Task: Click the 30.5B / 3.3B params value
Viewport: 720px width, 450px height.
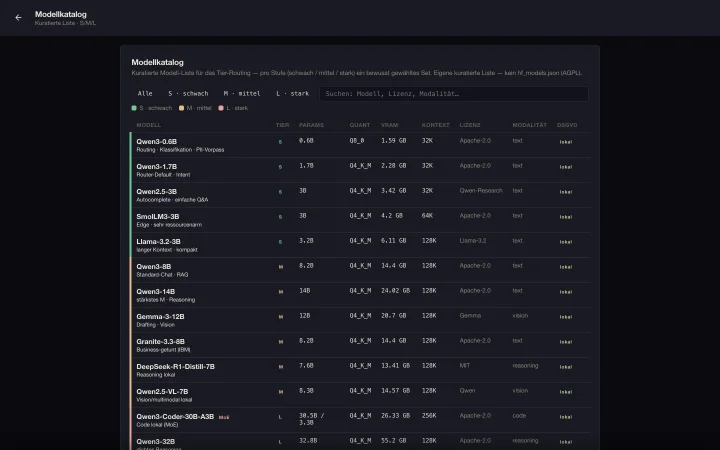Action: coord(312,419)
